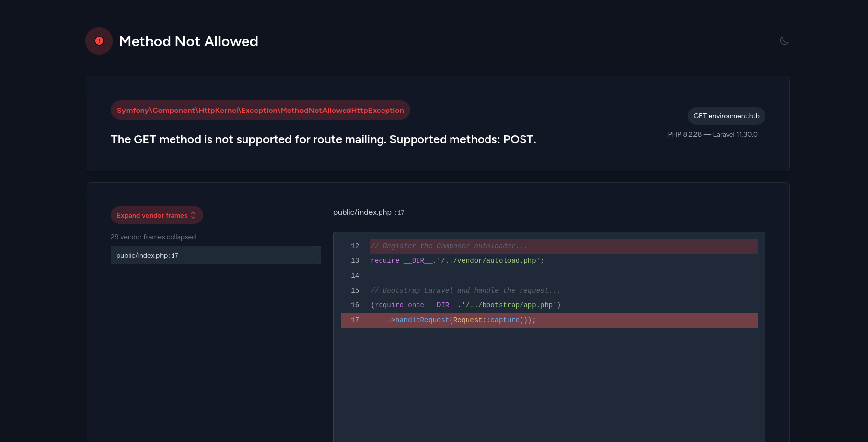
Task: Click the MethodNotAllowedHttpException class badge
Action: [x=260, y=110]
